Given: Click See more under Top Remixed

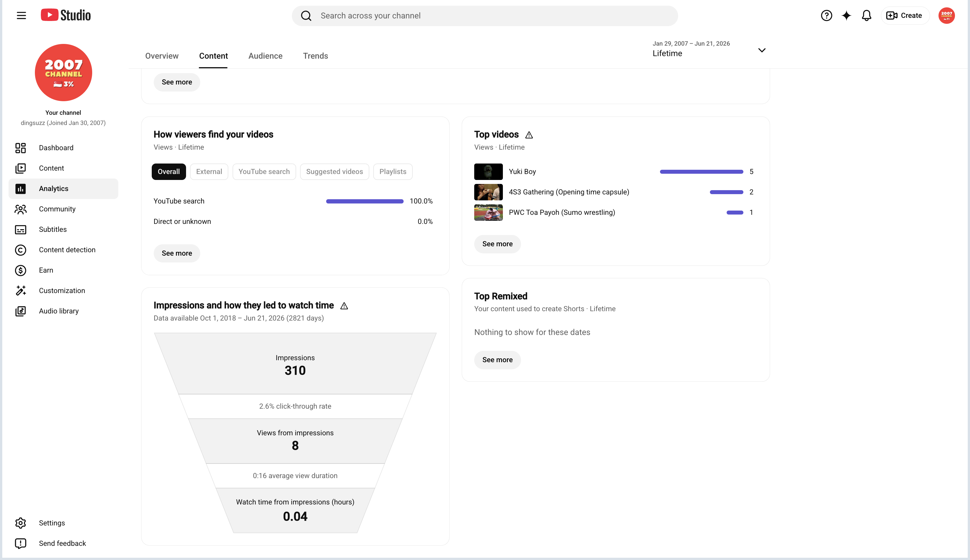Looking at the screenshot, I should (x=497, y=360).
